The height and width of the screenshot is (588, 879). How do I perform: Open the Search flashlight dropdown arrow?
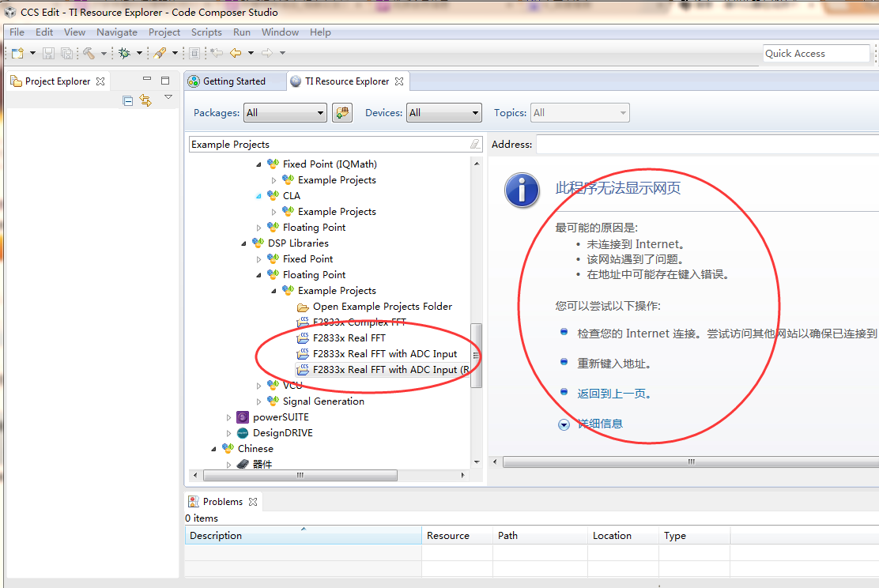175,53
